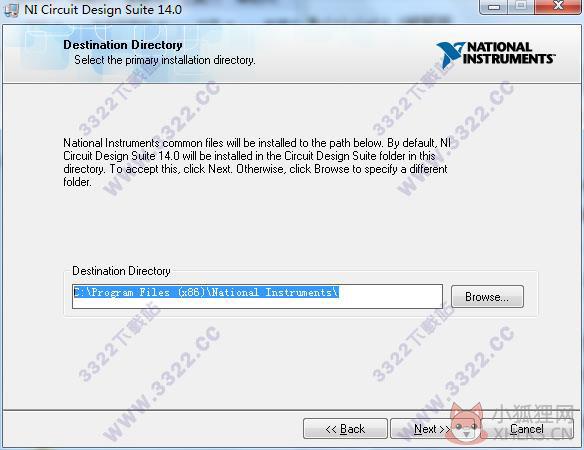Click blank space inside the directory field
This screenshot has height=450, width=584.
pos(390,297)
